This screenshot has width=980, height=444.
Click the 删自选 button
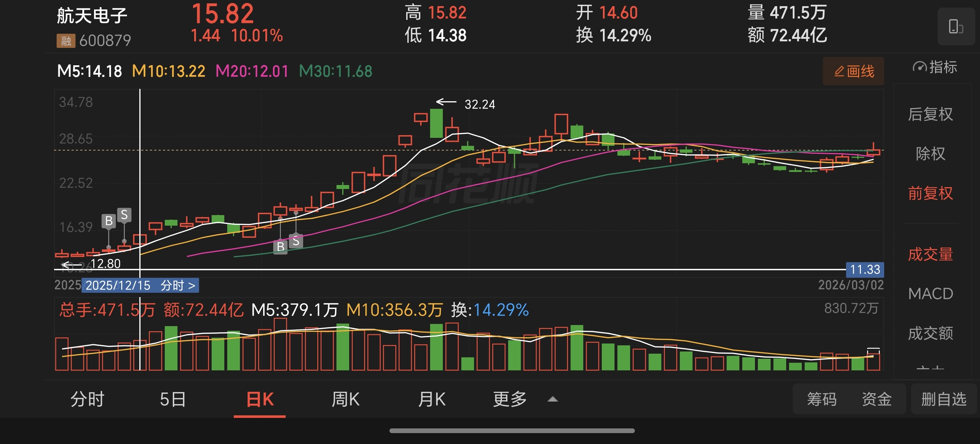coord(943,399)
